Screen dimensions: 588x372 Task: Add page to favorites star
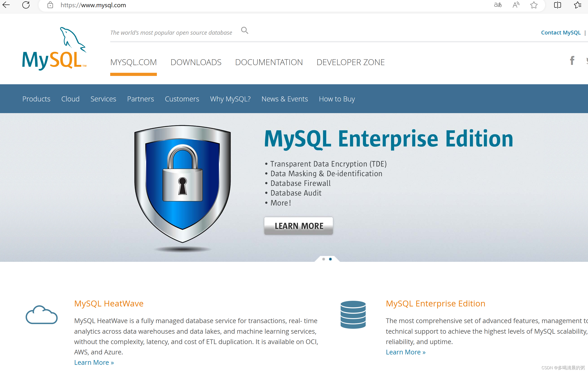[x=534, y=5]
